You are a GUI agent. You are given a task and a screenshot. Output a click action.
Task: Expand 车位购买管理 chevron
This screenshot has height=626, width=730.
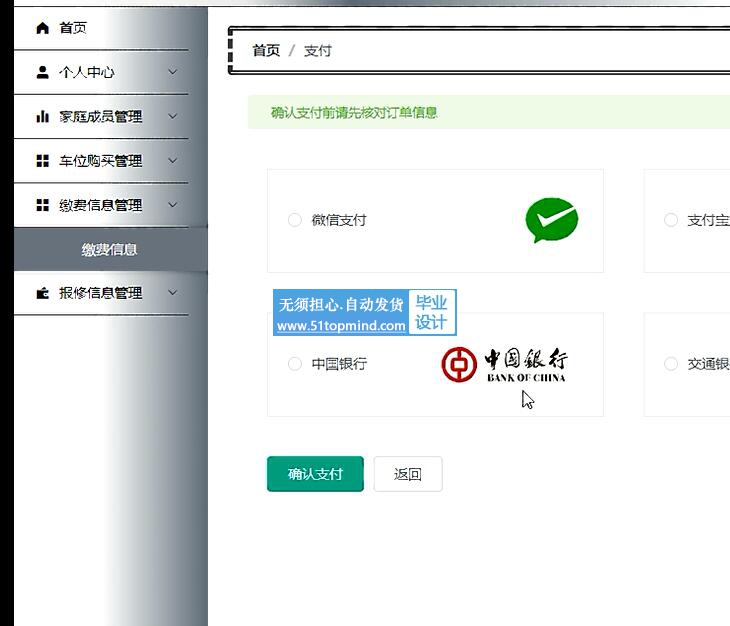click(x=173, y=161)
